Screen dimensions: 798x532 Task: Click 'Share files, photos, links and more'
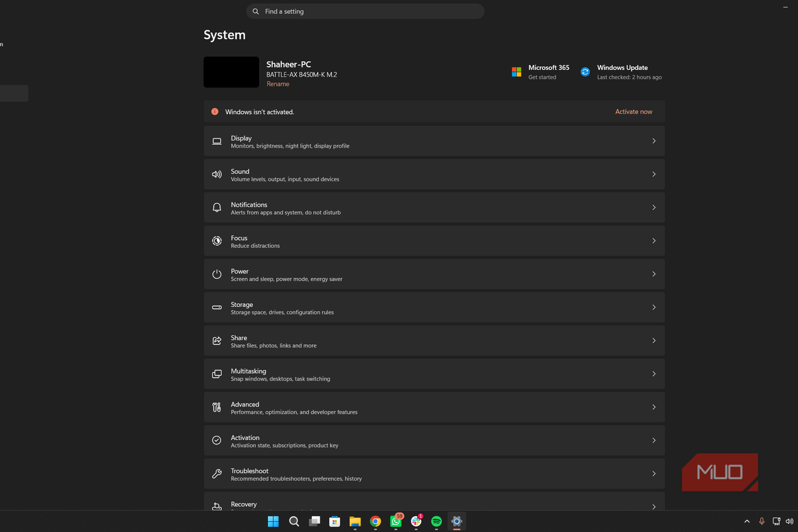coord(274,346)
